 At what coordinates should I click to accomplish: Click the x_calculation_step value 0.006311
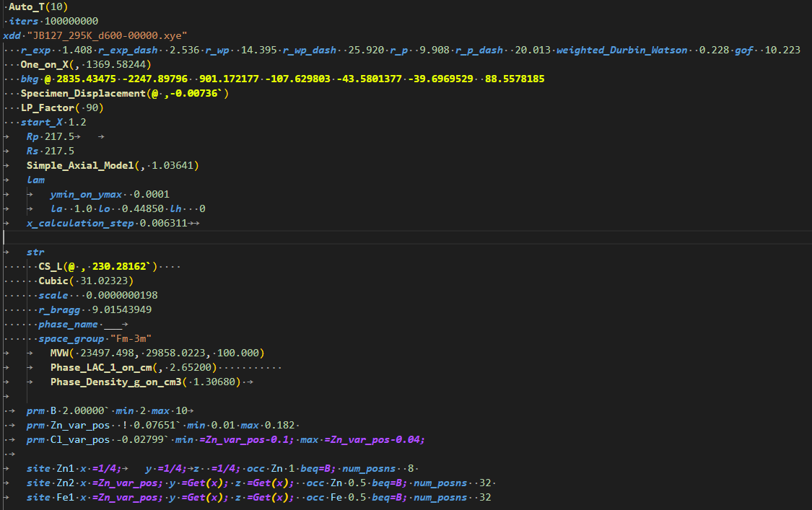tap(163, 223)
